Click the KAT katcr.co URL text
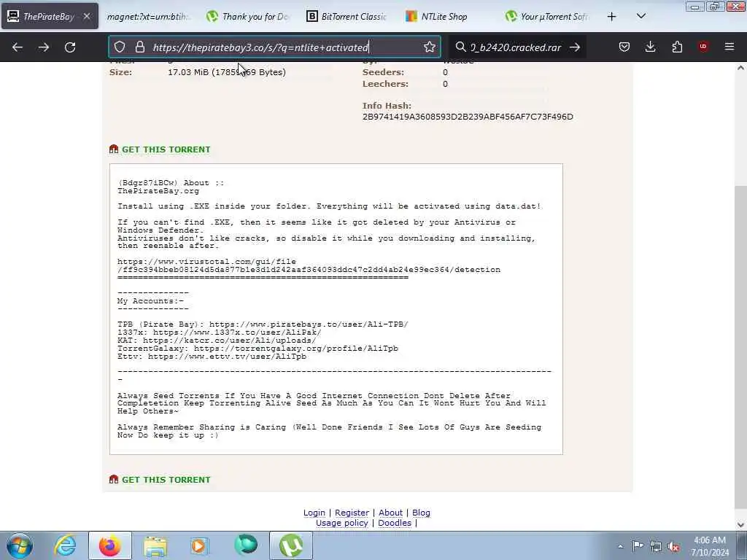 tap(229, 341)
